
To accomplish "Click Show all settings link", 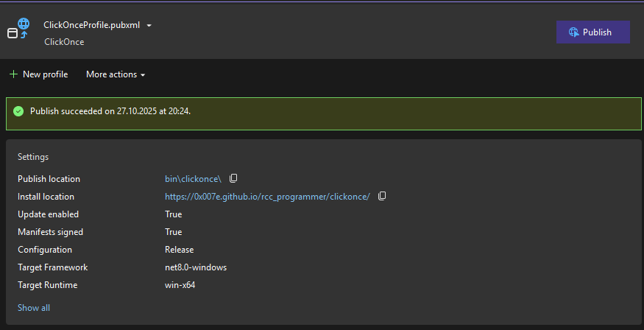I will pyautogui.click(x=34, y=308).
